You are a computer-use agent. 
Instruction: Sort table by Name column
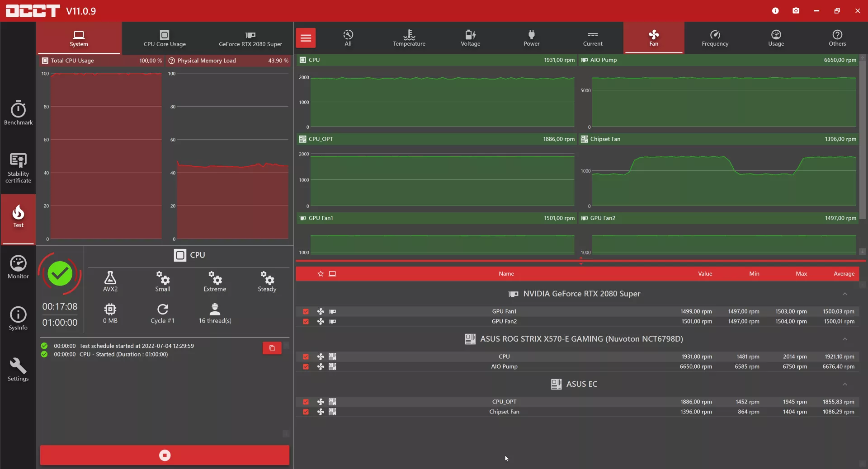pyautogui.click(x=506, y=274)
